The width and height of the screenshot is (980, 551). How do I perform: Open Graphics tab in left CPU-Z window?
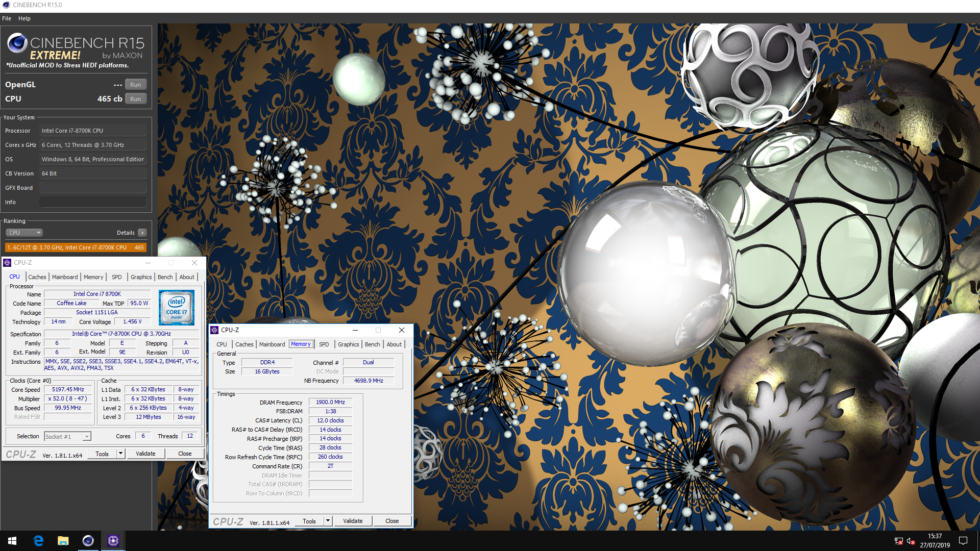tap(141, 277)
